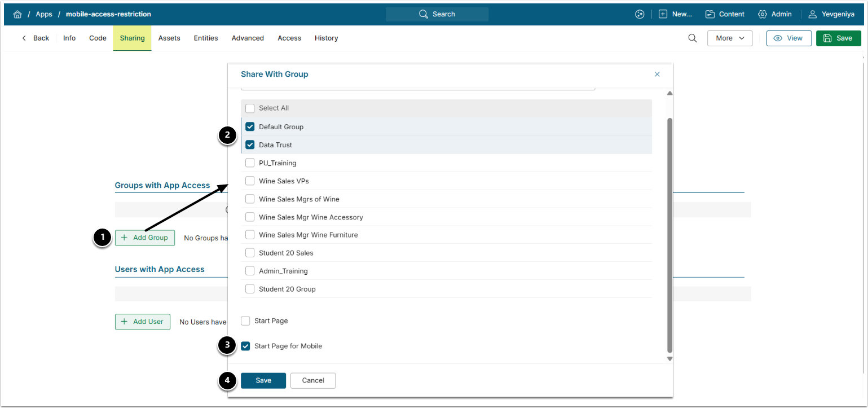Open the Yevgeniya user profile menu
Image resolution: width=868 pixels, height=408 pixels.
coord(813,14)
